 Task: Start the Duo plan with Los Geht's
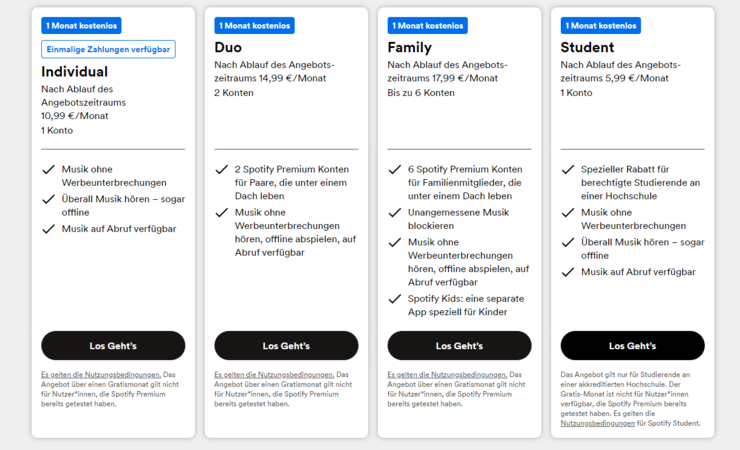(x=286, y=345)
